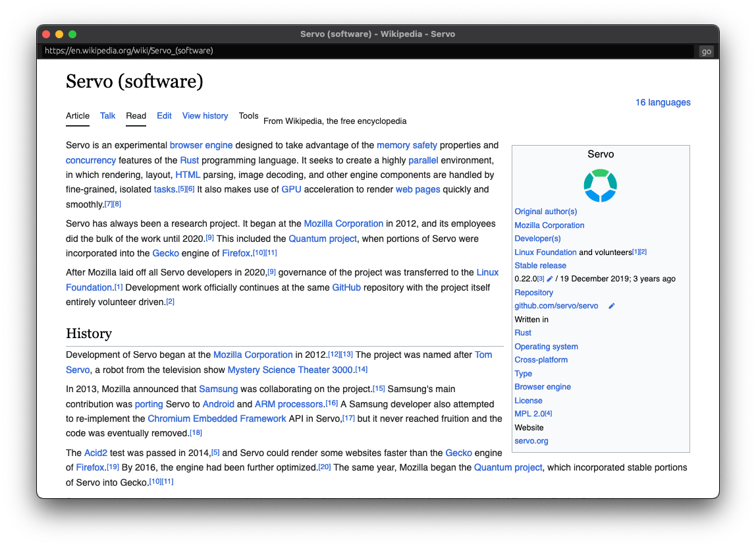Image resolution: width=756 pixels, height=547 pixels.
Task: Follow the Quantum project link in second paragraph
Action: point(323,239)
